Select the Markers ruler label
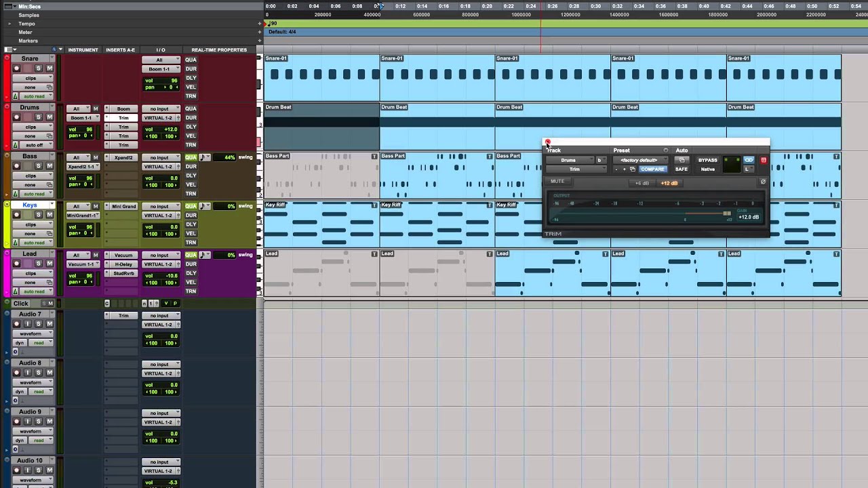Viewport: 868px width, 488px height. (x=28, y=41)
